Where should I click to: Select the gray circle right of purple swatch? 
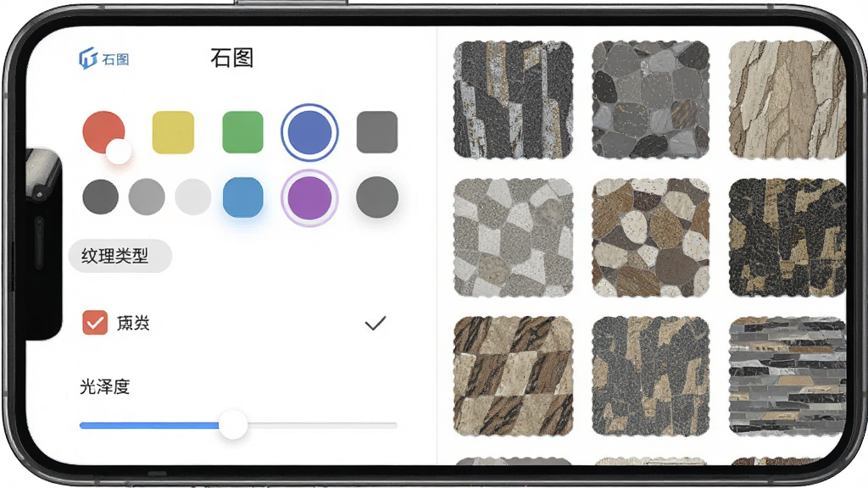pos(377,197)
